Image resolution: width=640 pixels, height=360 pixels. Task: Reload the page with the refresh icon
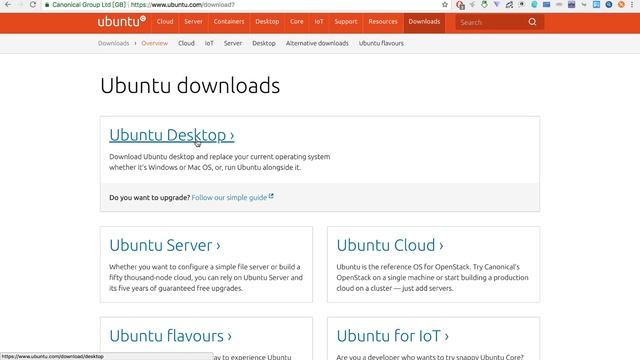33,4
